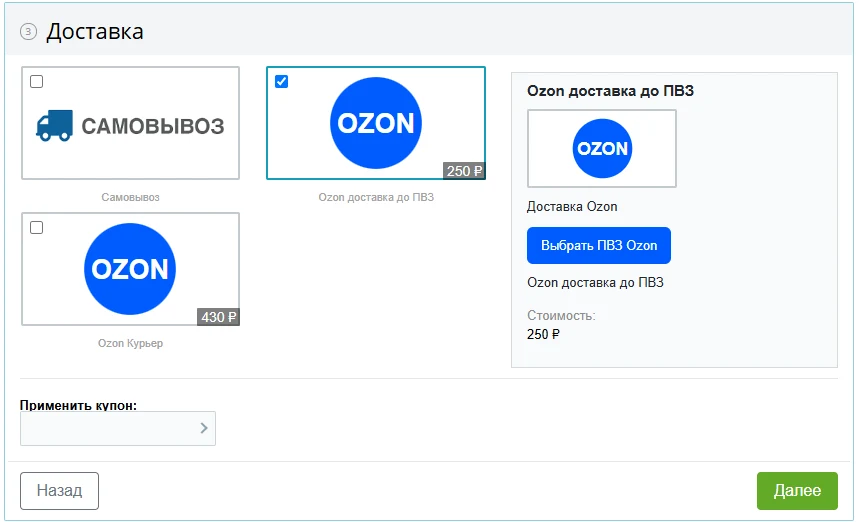The height and width of the screenshot is (522, 859).
Task: Uncheck the Ozon доставка до ПВЗ checkbox
Action: pos(282,82)
